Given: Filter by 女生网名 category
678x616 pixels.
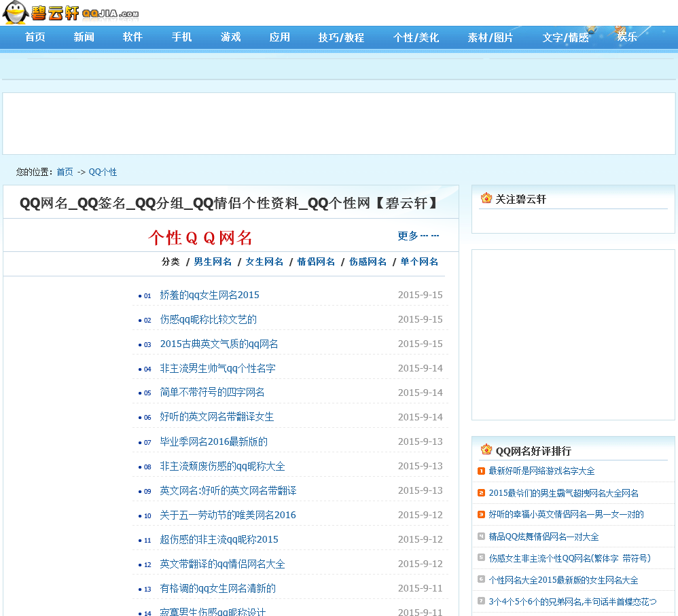Looking at the screenshot, I should [x=265, y=261].
